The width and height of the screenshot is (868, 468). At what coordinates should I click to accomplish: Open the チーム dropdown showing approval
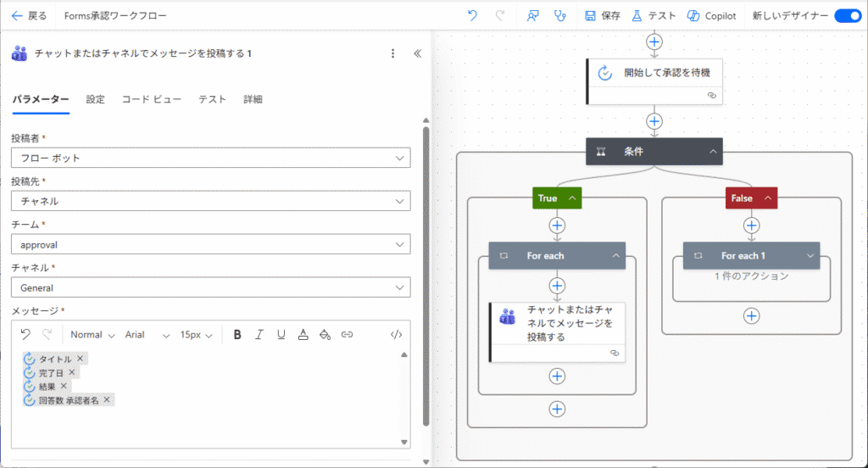(211, 244)
